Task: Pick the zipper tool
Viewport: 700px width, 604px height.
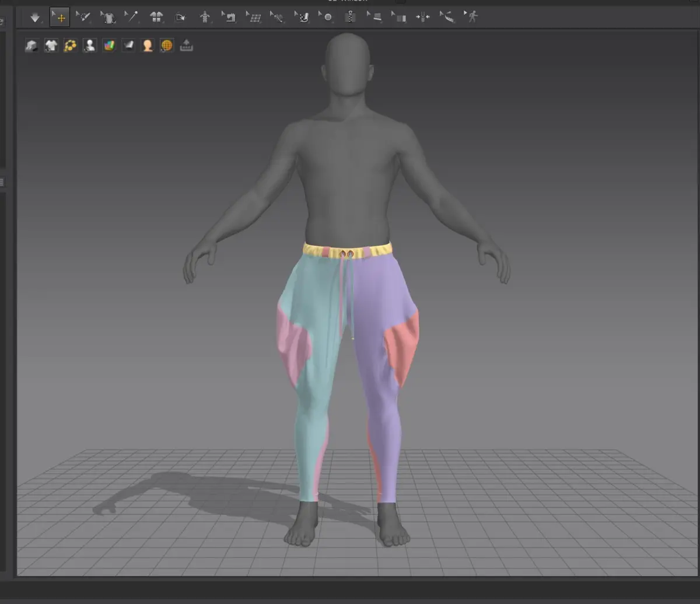Action: [351, 18]
